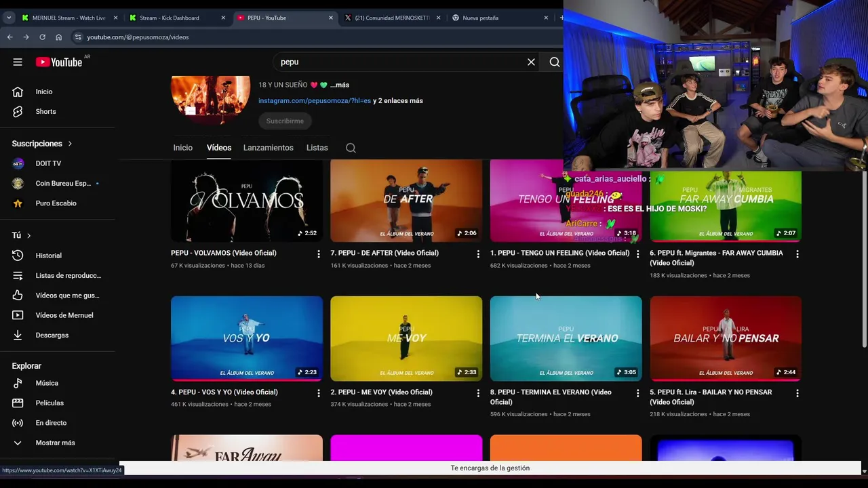This screenshot has width=868, height=488.
Task: Clear the search box with the X icon
Action: pyautogui.click(x=531, y=62)
